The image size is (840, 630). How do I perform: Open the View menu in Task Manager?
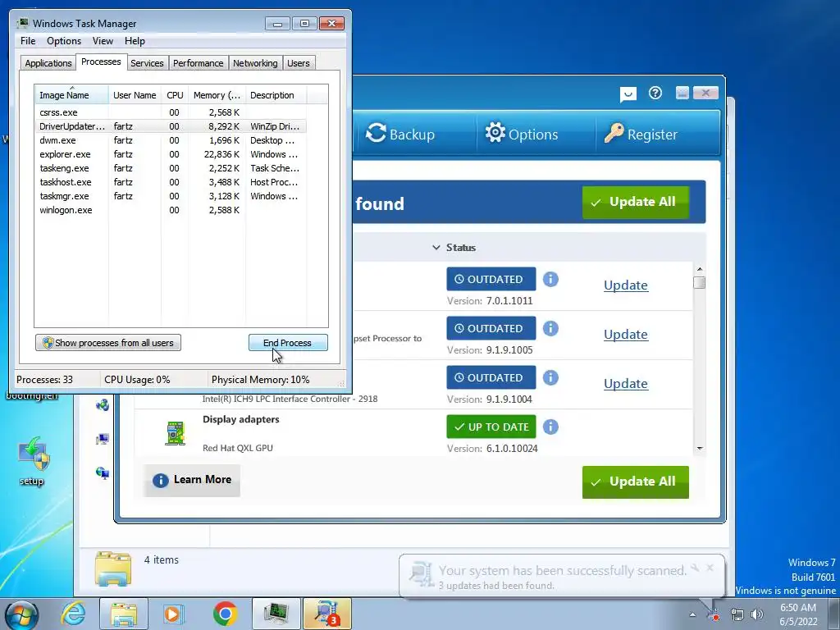point(103,41)
